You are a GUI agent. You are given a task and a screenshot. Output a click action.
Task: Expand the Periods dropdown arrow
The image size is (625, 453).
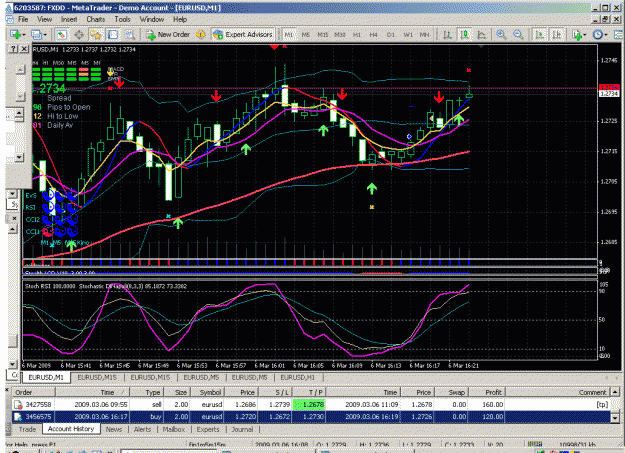click(605, 35)
